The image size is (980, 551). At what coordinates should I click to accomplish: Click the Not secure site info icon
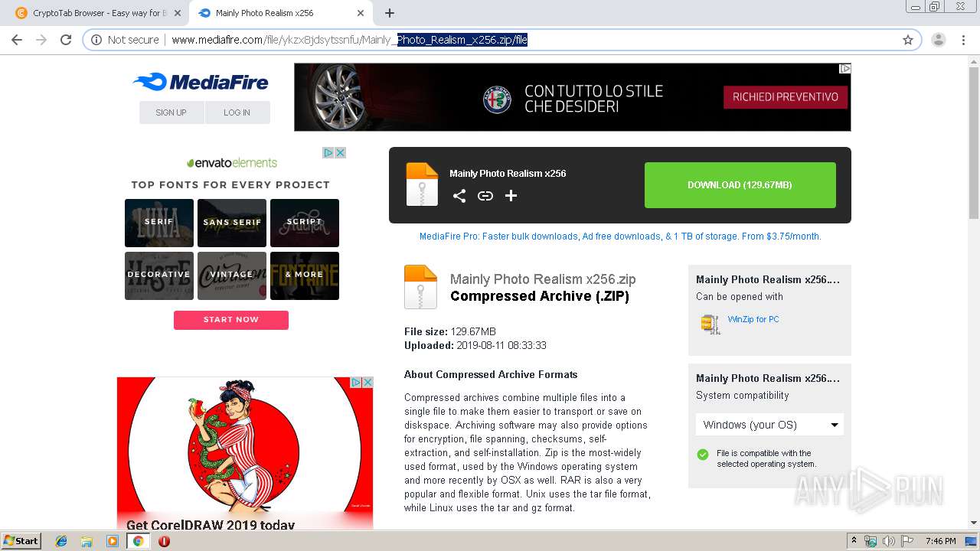click(x=96, y=40)
